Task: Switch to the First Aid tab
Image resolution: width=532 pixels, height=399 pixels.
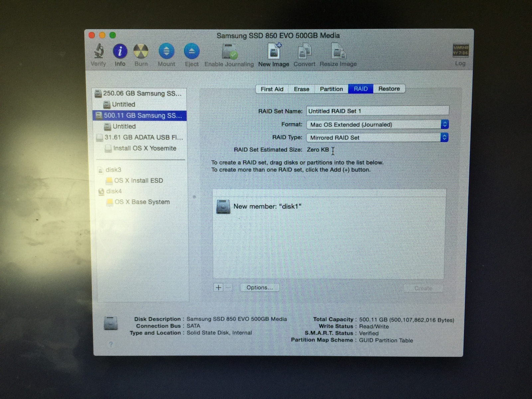Action: [272, 89]
